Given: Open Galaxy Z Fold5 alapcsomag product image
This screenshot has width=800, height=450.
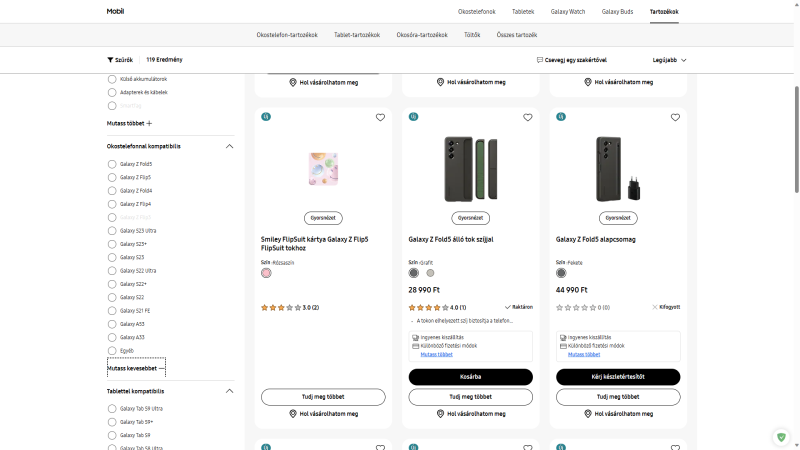Looking at the screenshot, I should (618, 169).
